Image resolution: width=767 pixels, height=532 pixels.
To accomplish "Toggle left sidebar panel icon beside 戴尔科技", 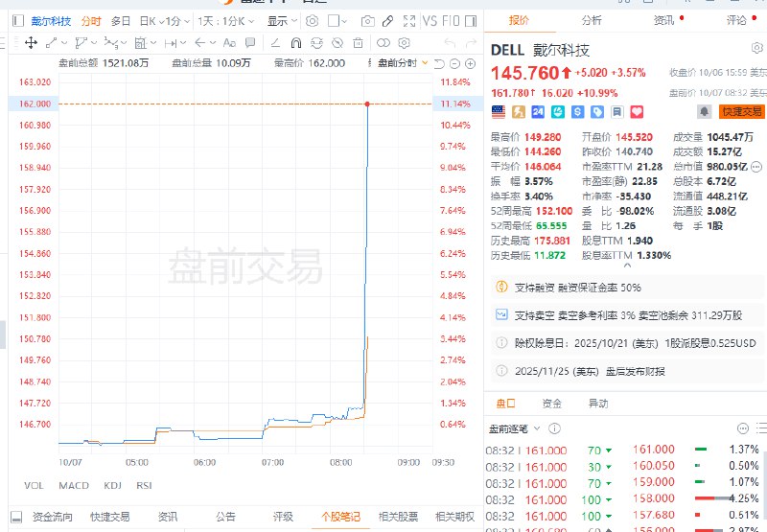I will pyautogui.click(x=18, y=21).
